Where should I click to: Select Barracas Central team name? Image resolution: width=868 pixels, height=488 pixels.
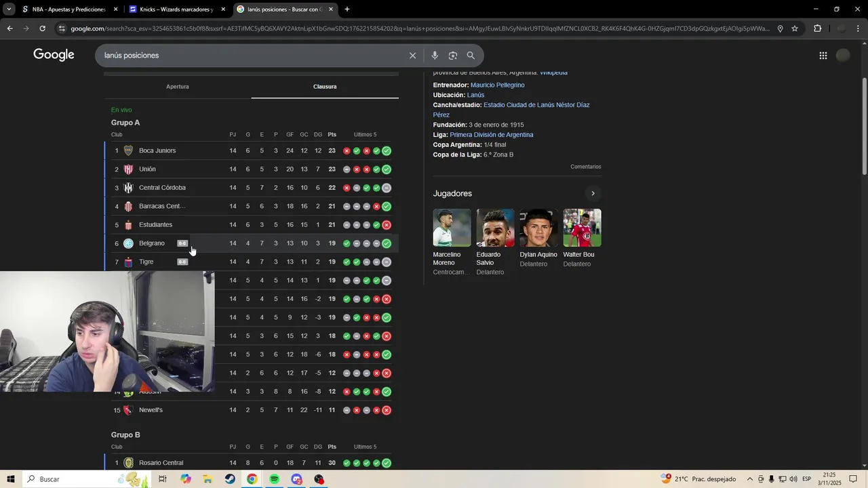click(162, 206)
